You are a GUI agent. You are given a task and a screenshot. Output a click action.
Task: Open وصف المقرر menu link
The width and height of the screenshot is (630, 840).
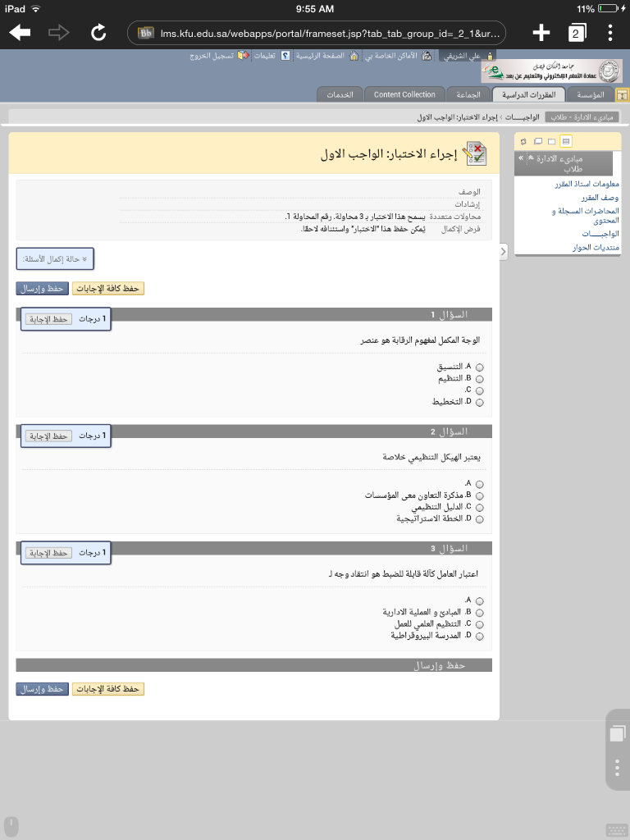[600, 198]
